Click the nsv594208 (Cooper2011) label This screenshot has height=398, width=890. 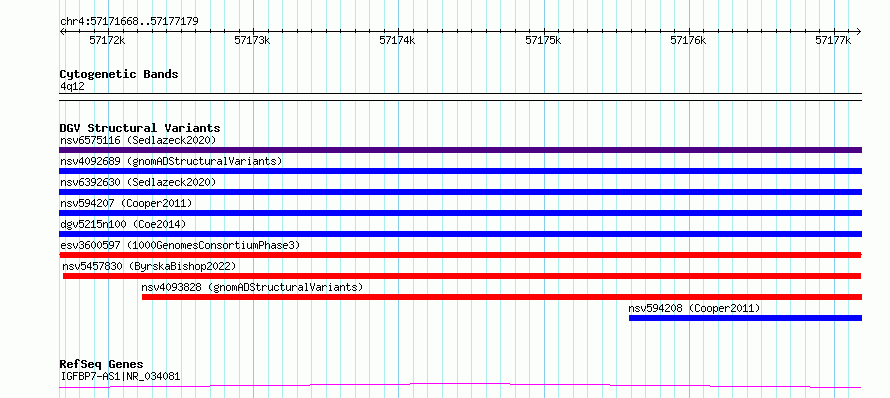point(694,308)
